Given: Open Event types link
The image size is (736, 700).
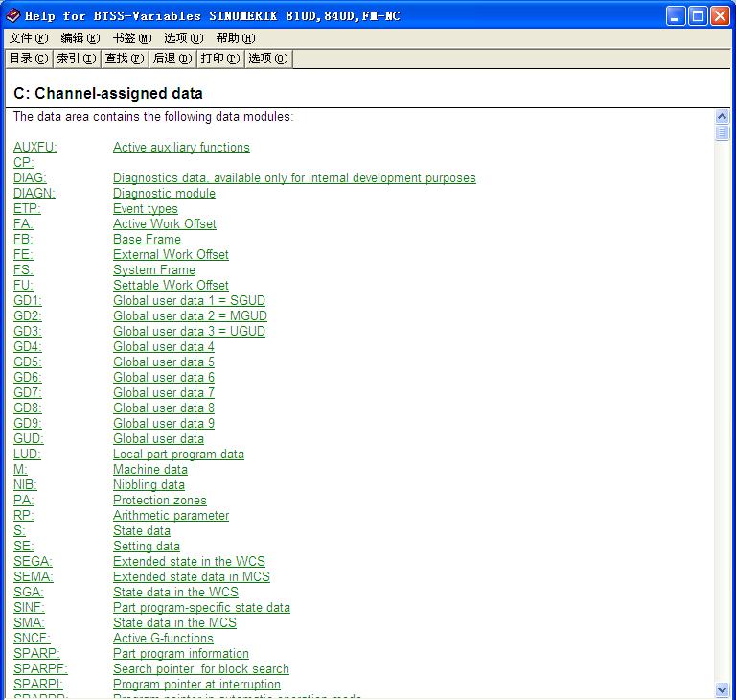Looking at the screenshot, I should (146, 209).
